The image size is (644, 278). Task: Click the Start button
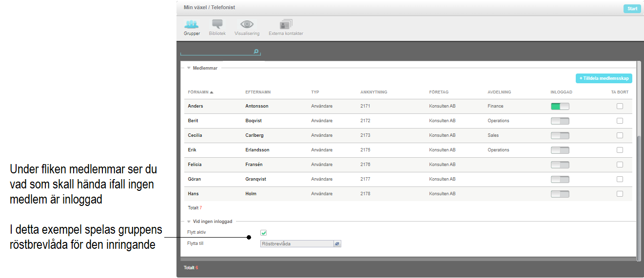point(632,9)
